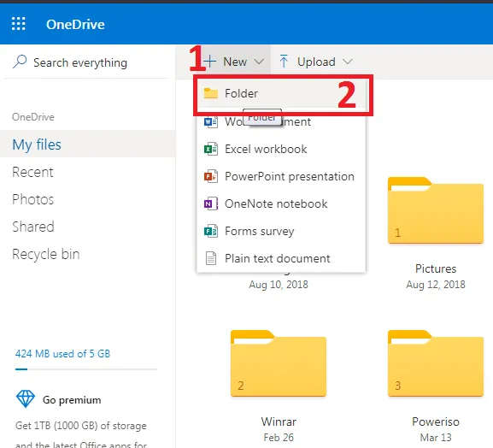
Task: Click the Upload label in toolbar
Action: [316, 62]
